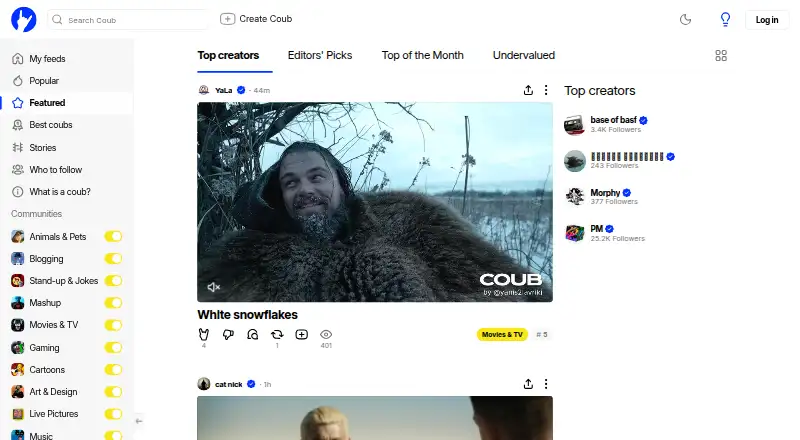Image resolution: width=800 pixels, height=440 pixels.
Task: Toggle Mashup community switch
Action: coord(113,303)
